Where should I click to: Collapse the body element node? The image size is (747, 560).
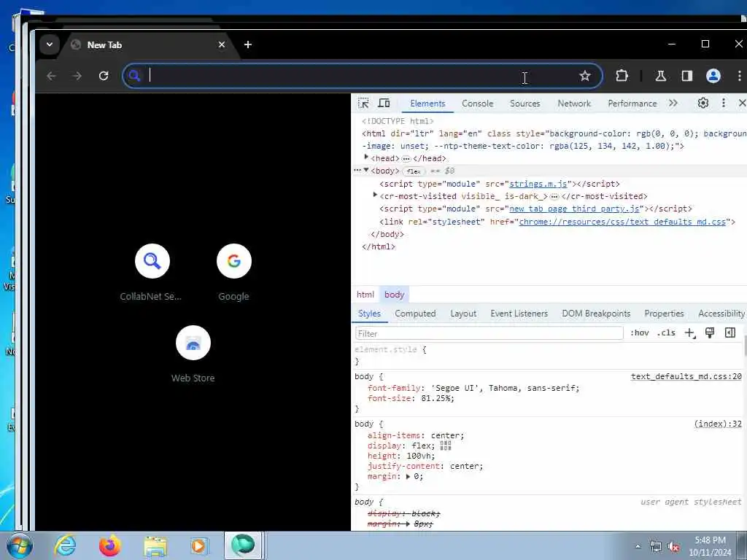[366, 170]
